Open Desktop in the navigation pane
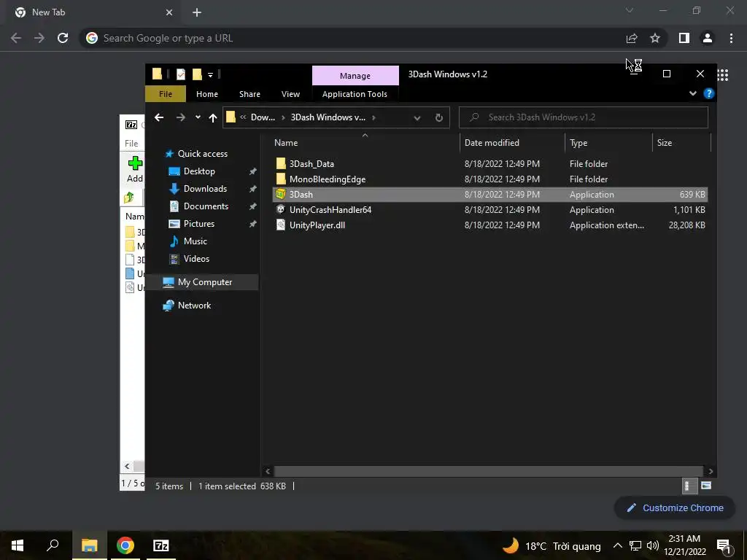The width and height of the screenshot is (747, 560). point(199,171)
